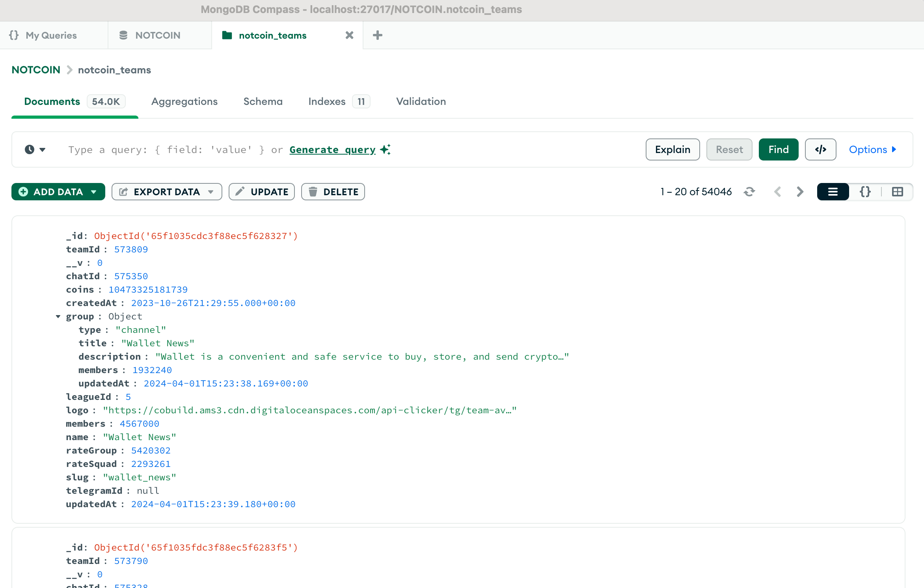
Task: Click the first document's ObjectId value
Action: point(196,236)
